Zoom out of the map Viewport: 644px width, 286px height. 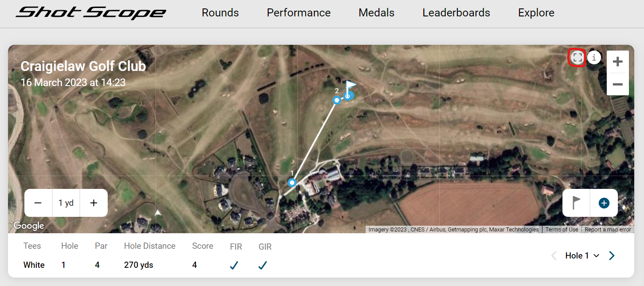pyautogui.click(x=617, y=84)
